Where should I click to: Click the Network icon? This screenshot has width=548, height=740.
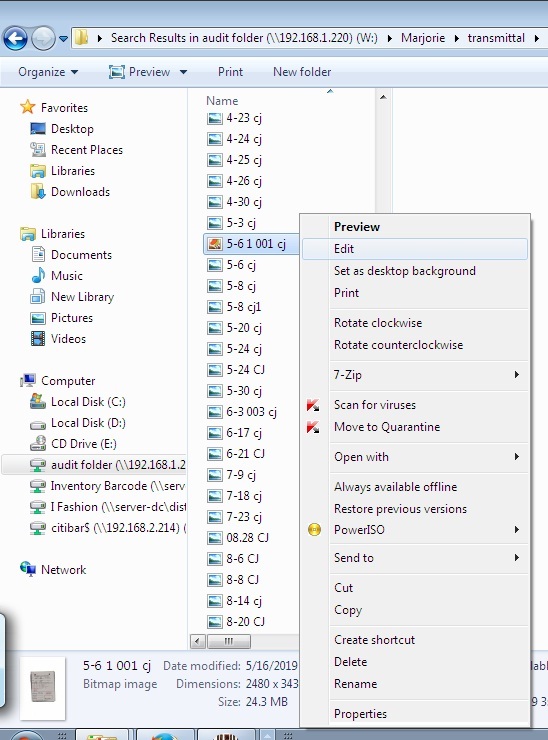pyautogui.click(x=28, y=569)
